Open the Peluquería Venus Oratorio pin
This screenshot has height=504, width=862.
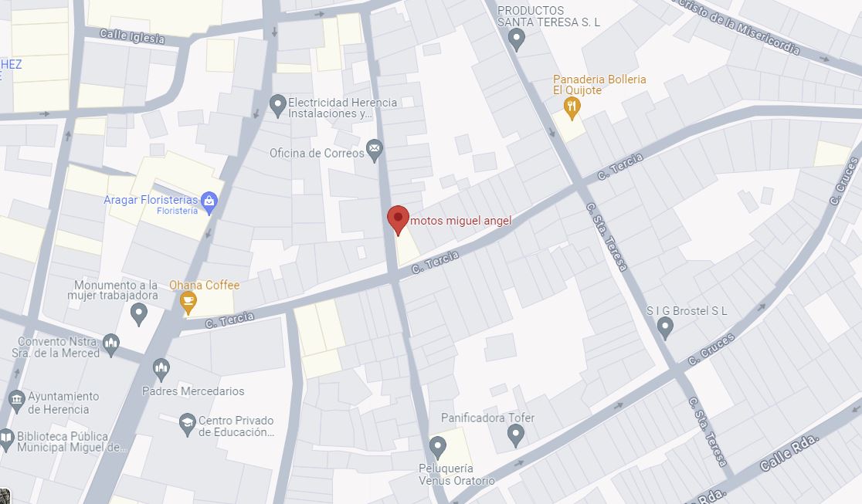[438, 448]
